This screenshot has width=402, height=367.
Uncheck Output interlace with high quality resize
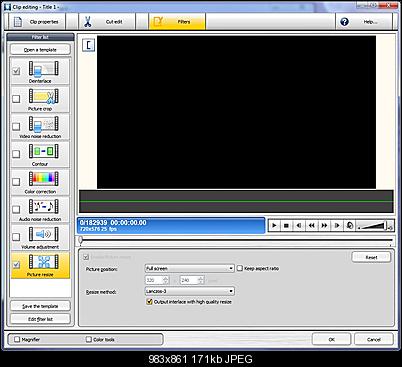tap(149, 302)
